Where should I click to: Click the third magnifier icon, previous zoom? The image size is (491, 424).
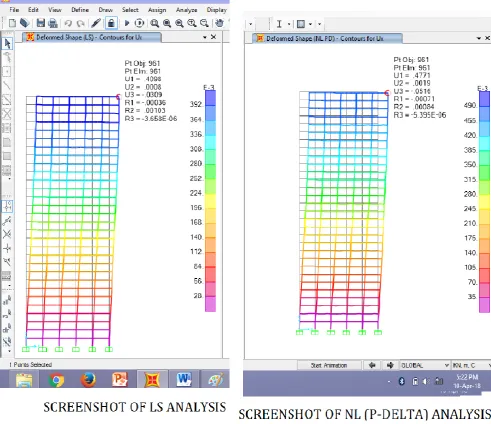tap(179, 23)
